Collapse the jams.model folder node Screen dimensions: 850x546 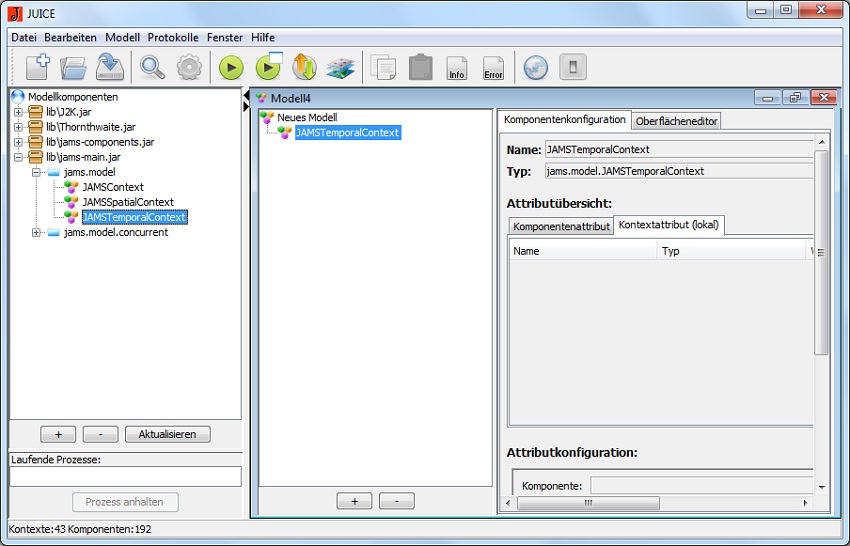tap(37, 172)
